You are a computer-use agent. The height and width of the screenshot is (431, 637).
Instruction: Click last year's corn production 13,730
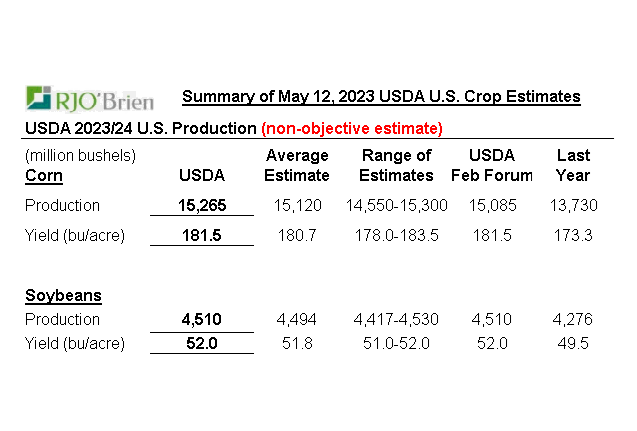pyautogui.click(x=573, y=205)
